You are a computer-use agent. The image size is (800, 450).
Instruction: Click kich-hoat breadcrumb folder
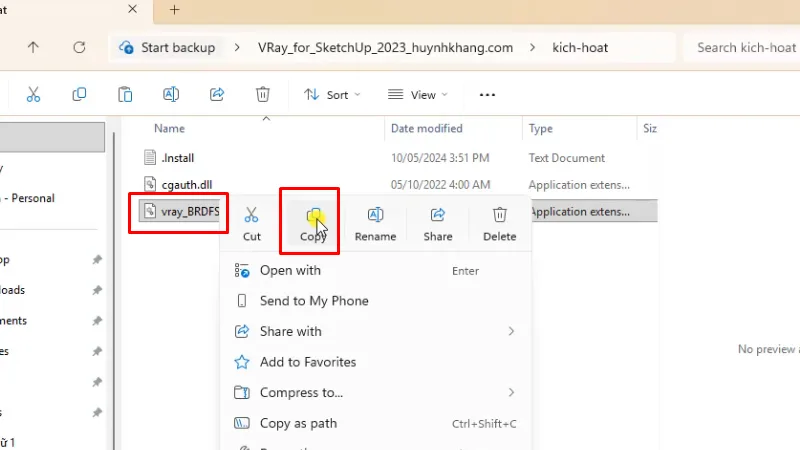pos(580,47)
